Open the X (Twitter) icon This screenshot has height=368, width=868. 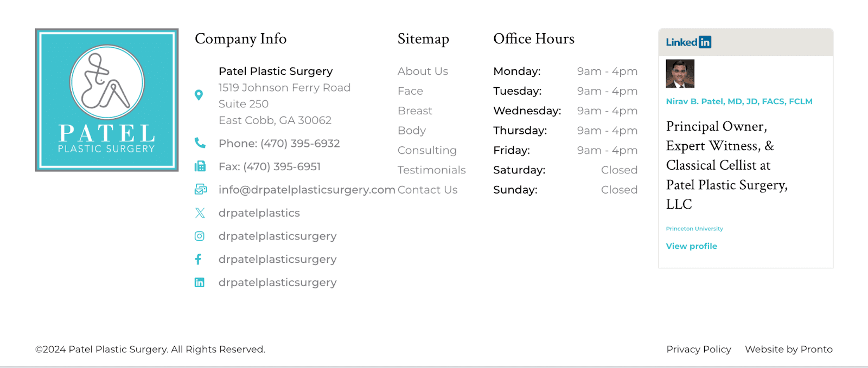200,213
